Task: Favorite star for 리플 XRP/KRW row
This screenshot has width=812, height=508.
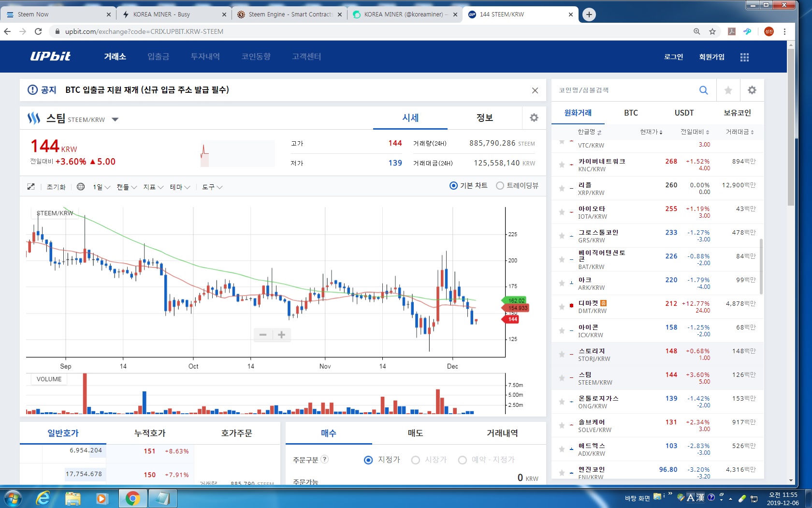Action: point(562,188)
